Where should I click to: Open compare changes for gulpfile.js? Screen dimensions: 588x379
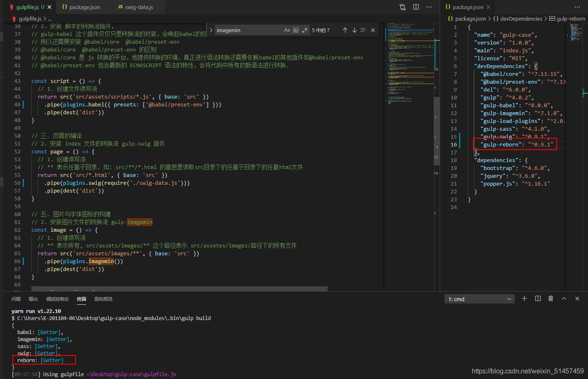[403, 7]
